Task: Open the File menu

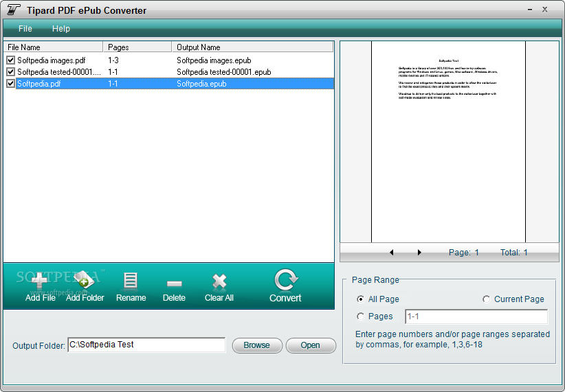Action: (25, 28)
